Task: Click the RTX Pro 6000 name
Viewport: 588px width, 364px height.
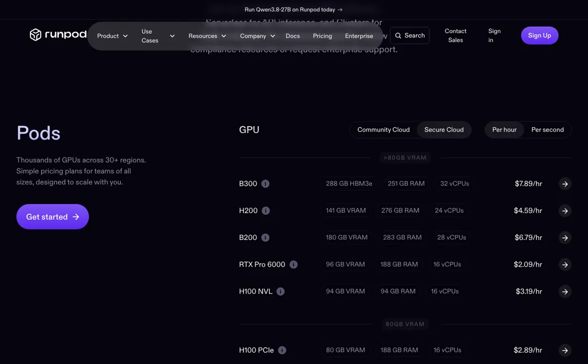Action: coord(262,265)
